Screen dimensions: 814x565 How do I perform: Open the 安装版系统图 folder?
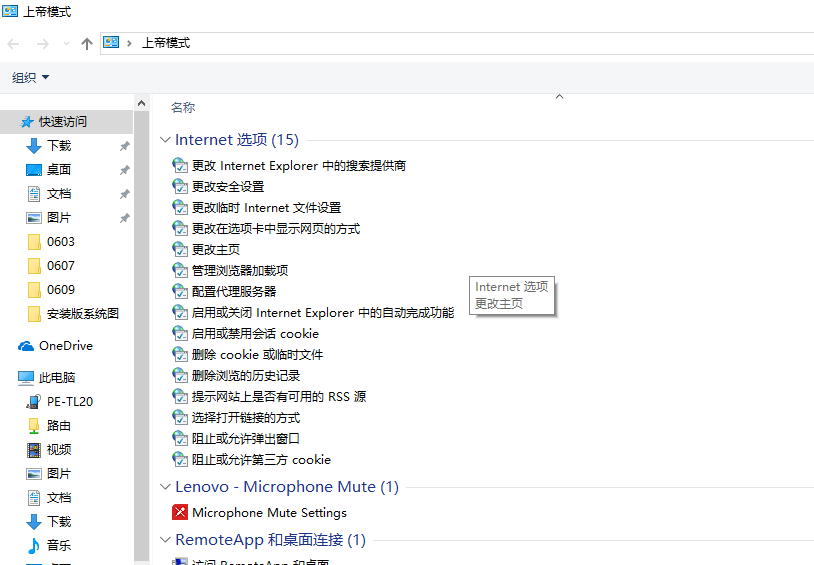pos(83,314)
